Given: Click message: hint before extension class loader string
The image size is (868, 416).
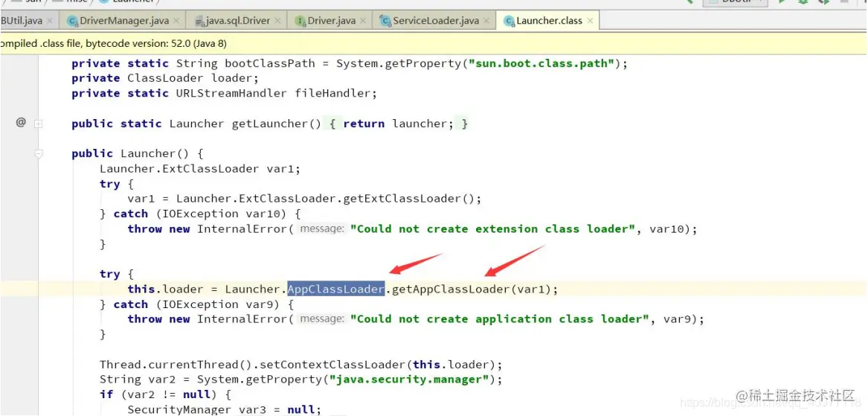Looking at the screenshot, I should (321, 228).
